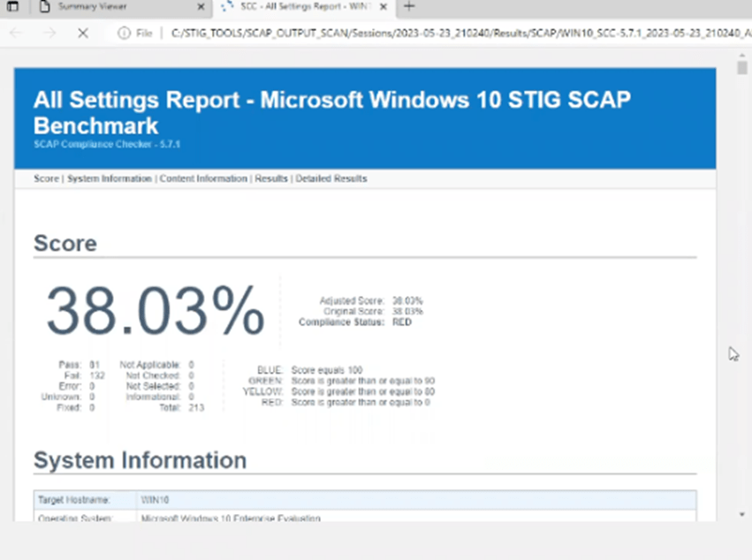Open a new tab with the plus button
The height and width of the screenshot is (560, 752).
click(408, 7)
